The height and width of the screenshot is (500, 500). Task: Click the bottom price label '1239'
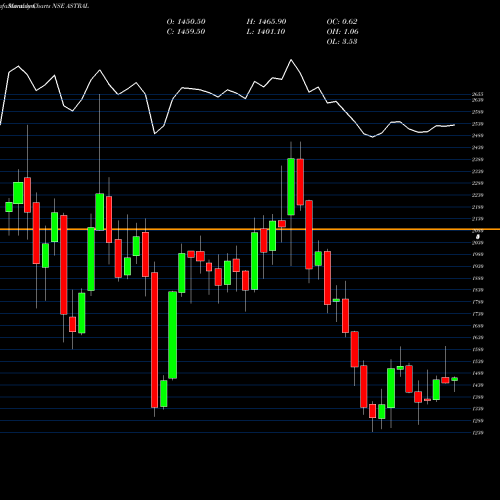[x=478, y=433]
